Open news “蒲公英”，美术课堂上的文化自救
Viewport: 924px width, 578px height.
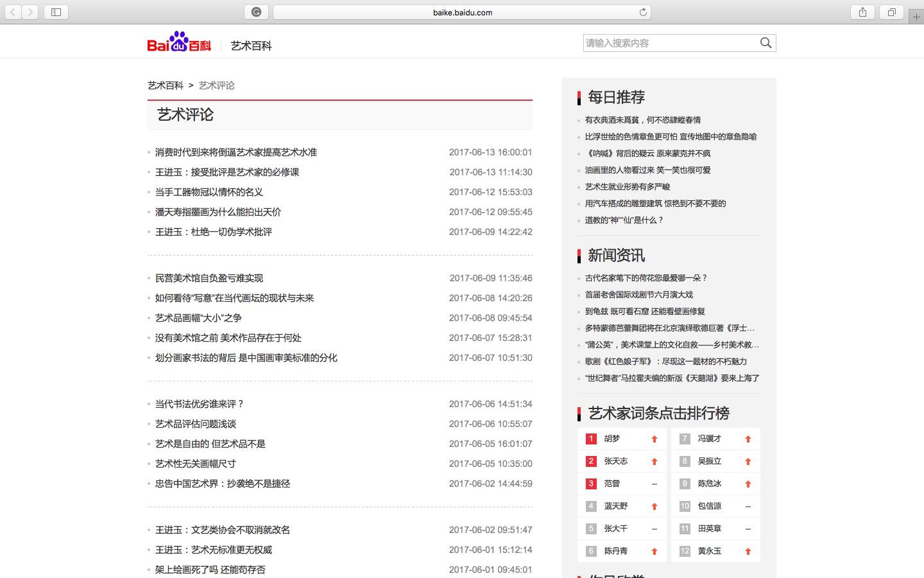click(672, 345)
